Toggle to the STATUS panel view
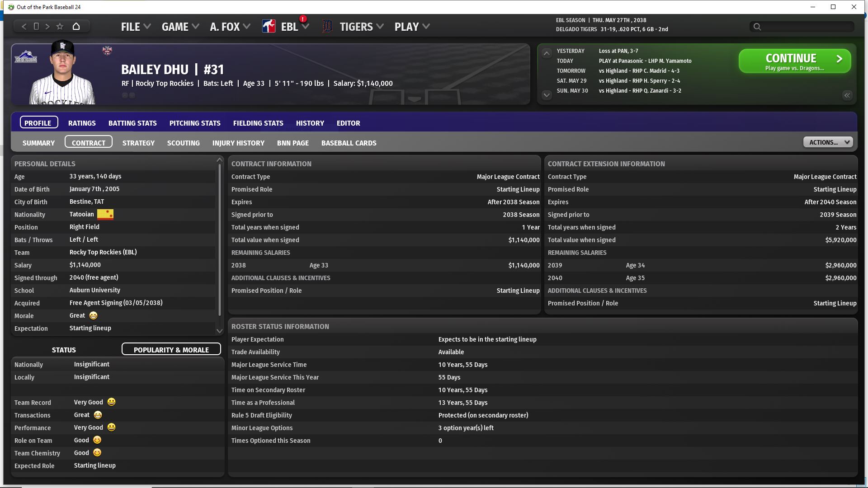Image resolution: width=868 pixels, height=488 pixels. click(x=64, y=350)
